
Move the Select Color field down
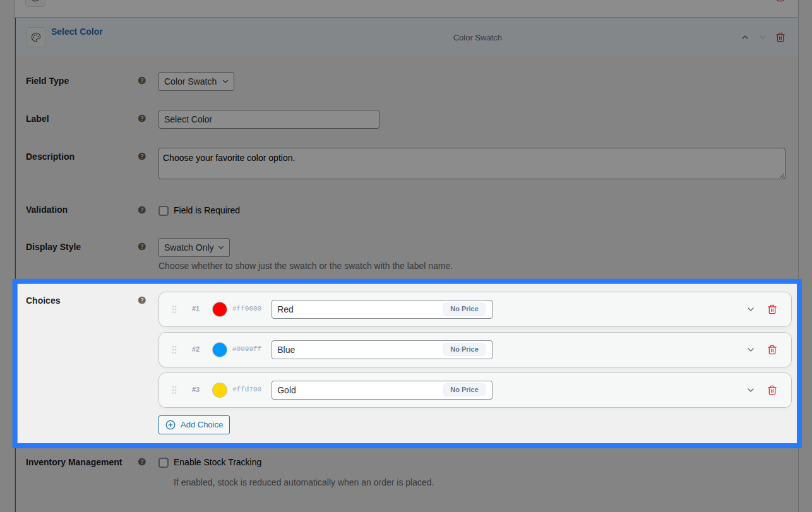pyautogui.click(x=763, y=37)
